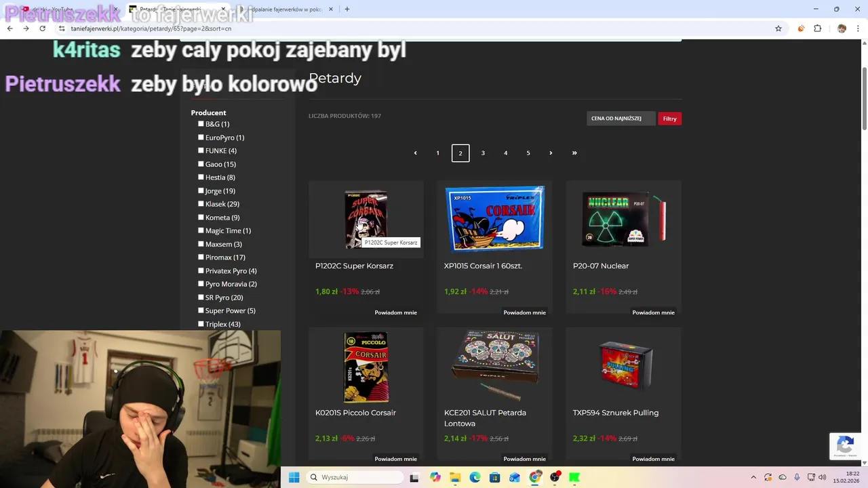Open the TXP594 Sznurek Pulling title
The width and height of the screenshot is (868, 488).
(616, 413)
